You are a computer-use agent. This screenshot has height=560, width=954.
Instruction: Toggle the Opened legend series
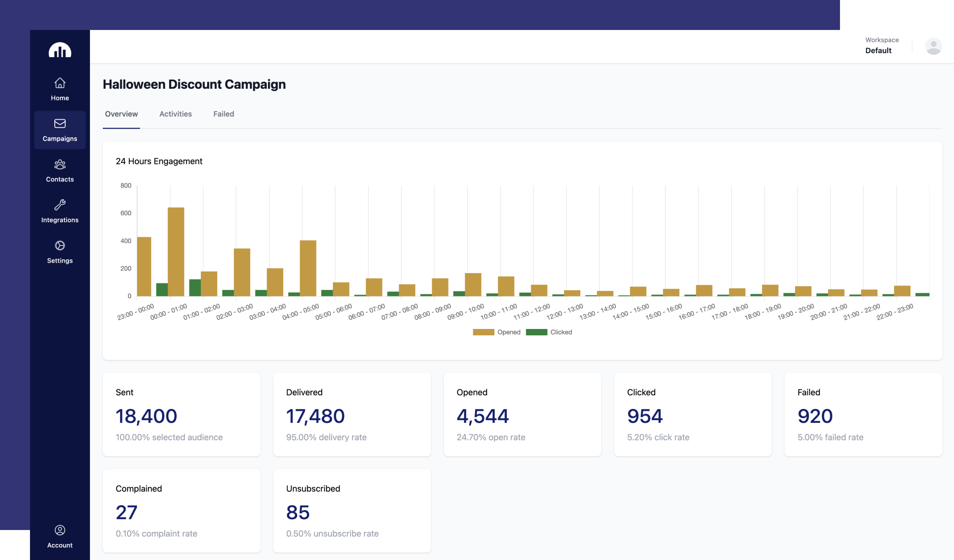(x=508, y=332)
